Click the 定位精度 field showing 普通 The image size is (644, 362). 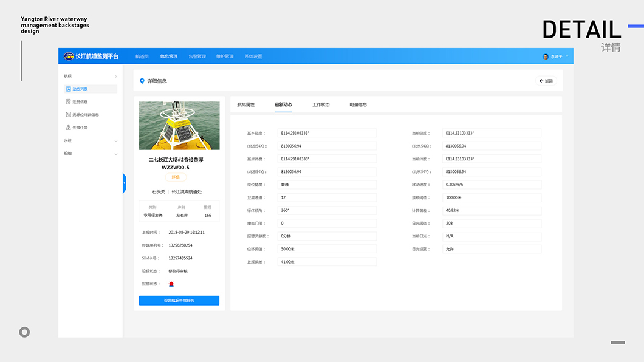(x=327, y=185)
